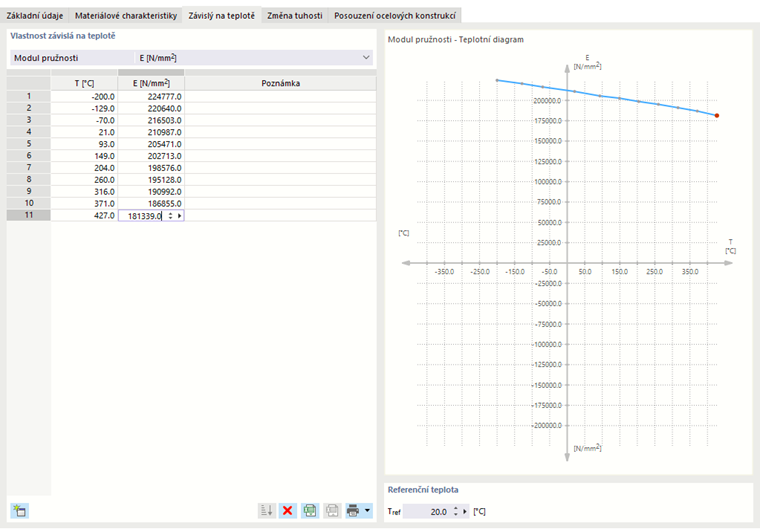Screen dimensions: 760x529
Task: Click the sort rows icon
Action: tap(266, 511)
